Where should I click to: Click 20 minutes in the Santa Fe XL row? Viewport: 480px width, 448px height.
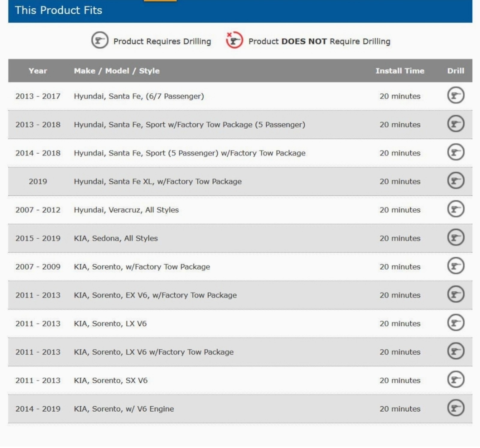coord(400,181)
